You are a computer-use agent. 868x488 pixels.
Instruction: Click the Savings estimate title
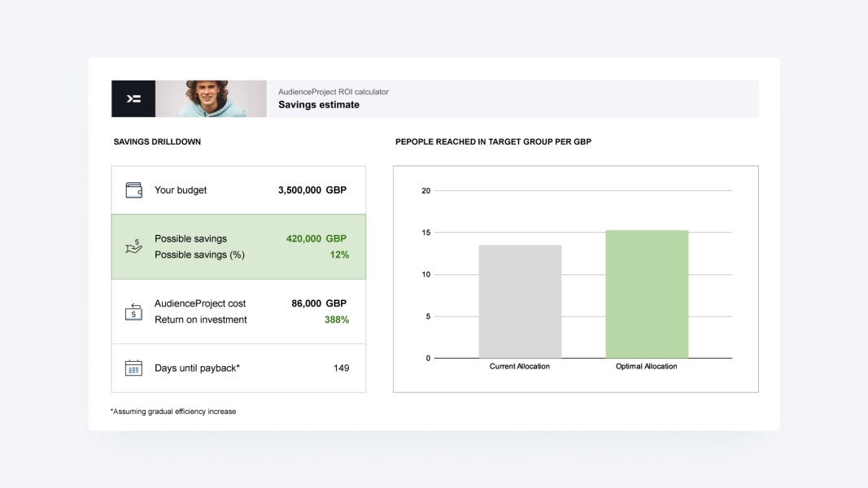pos(319,105)
